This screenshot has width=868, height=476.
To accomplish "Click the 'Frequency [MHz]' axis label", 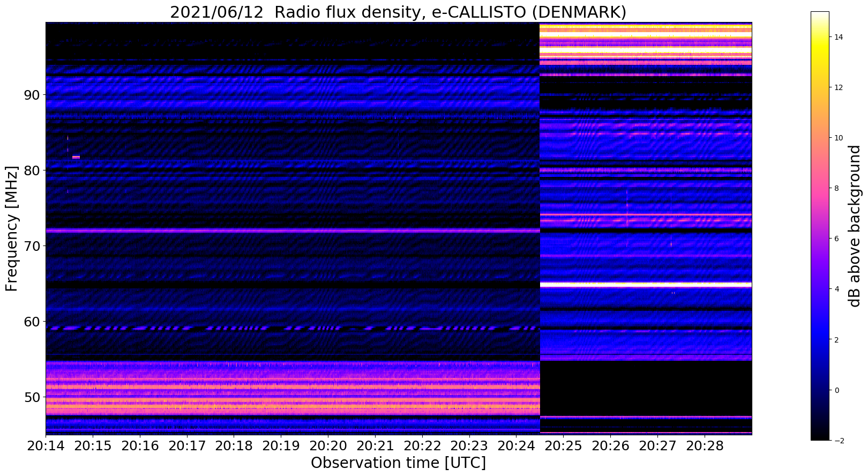I will coord(12,228).
